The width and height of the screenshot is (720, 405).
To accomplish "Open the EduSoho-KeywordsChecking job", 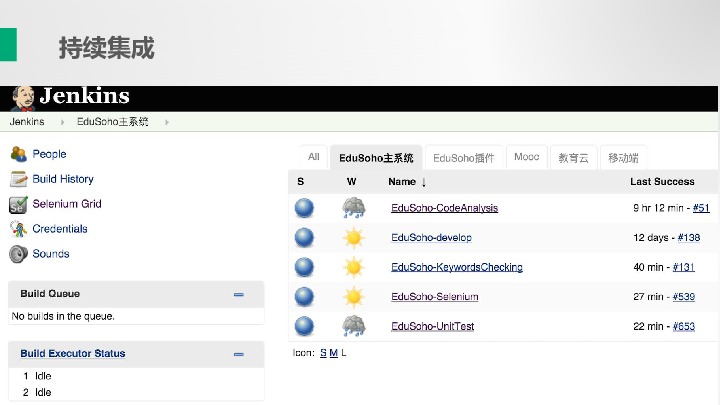I will pos(457,267).
